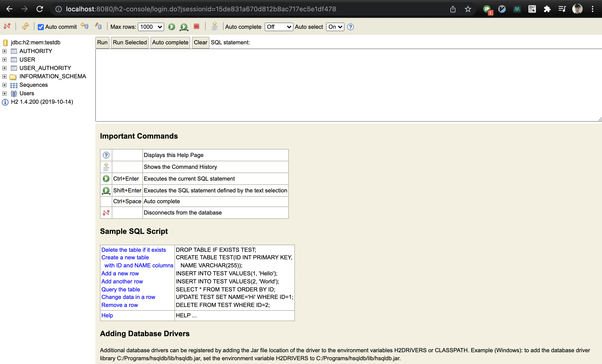602x364 pixels.
Task: Click the 'Query the table' link
Action: click(x=121, y=289)
